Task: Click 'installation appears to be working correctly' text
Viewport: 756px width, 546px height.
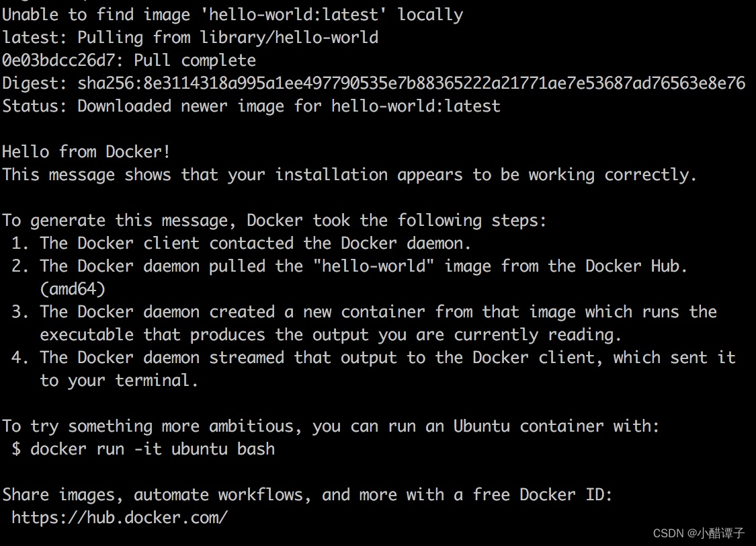Action: tap(486, 175)
